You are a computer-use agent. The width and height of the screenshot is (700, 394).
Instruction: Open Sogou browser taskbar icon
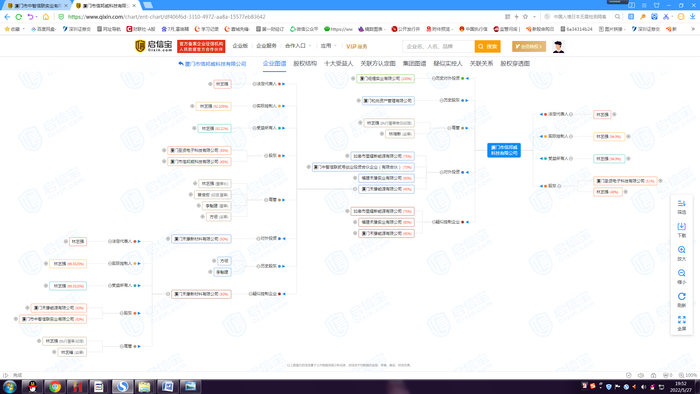(122, 386)
